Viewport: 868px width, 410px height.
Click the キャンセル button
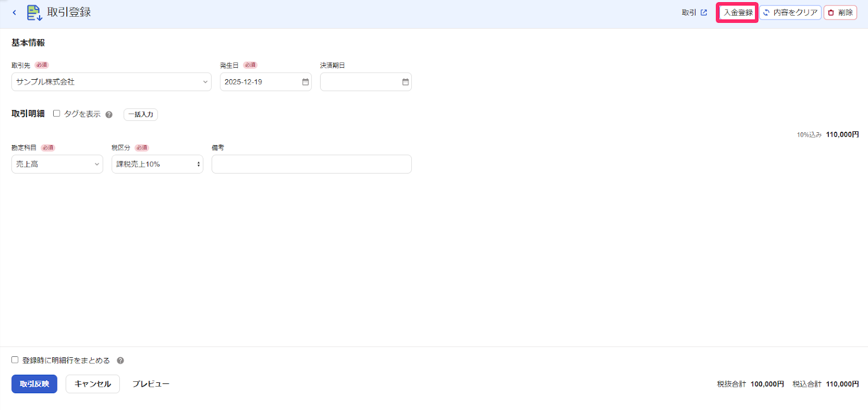coord(93,384)
